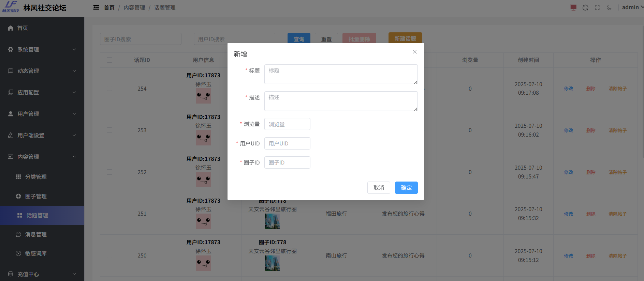Click the 消息管理 chat bubble icon
644x281 pixels.
pyautogui.click(x=18, y=234)
